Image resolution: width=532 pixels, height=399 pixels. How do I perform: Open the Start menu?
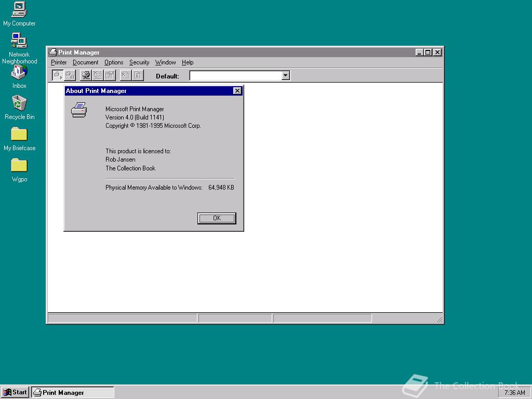tap(15, 392)
